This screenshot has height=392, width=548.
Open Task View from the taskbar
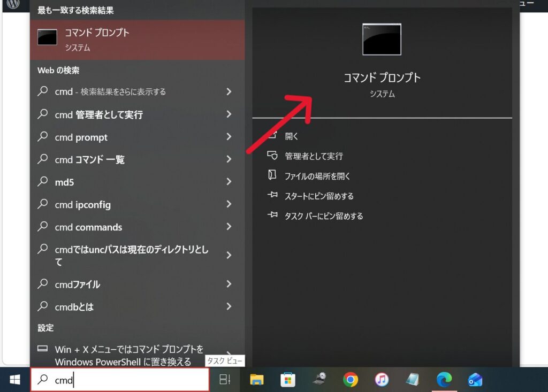225,380
